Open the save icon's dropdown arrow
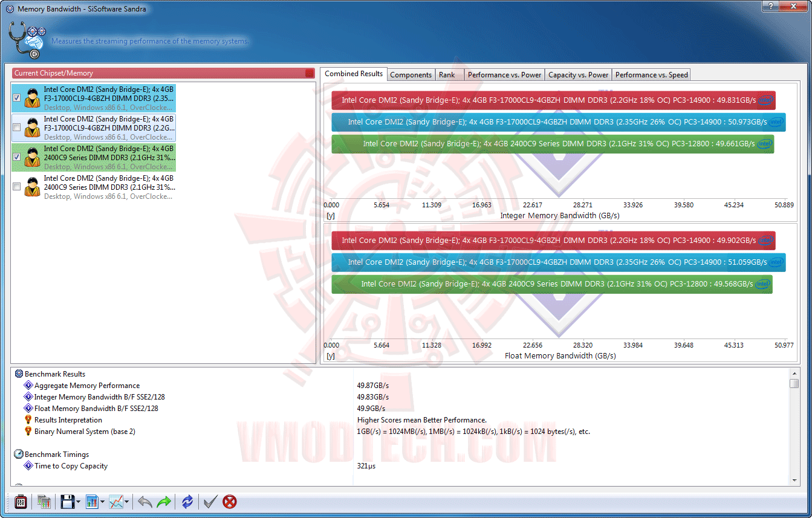The image size is (812, 518). coord(79,502)
